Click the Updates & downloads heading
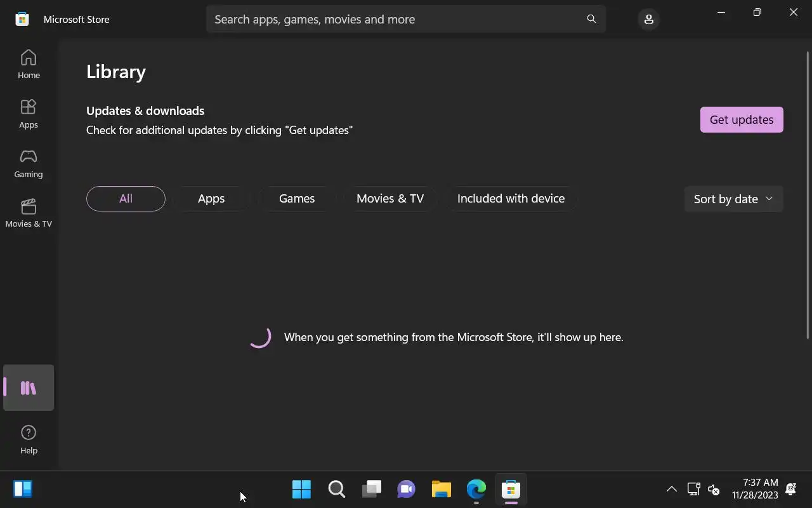Screen dimensions: 812x508 (145, 110)
